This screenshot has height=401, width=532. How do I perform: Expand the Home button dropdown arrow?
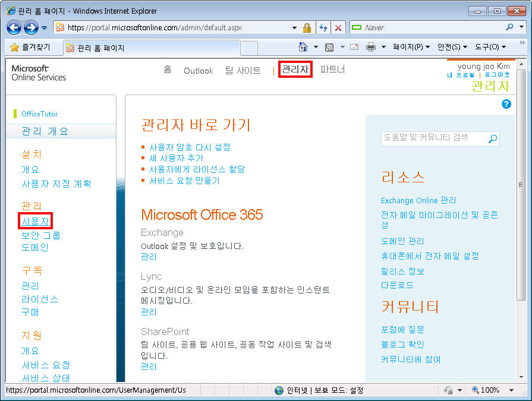[x=316, y=47]
